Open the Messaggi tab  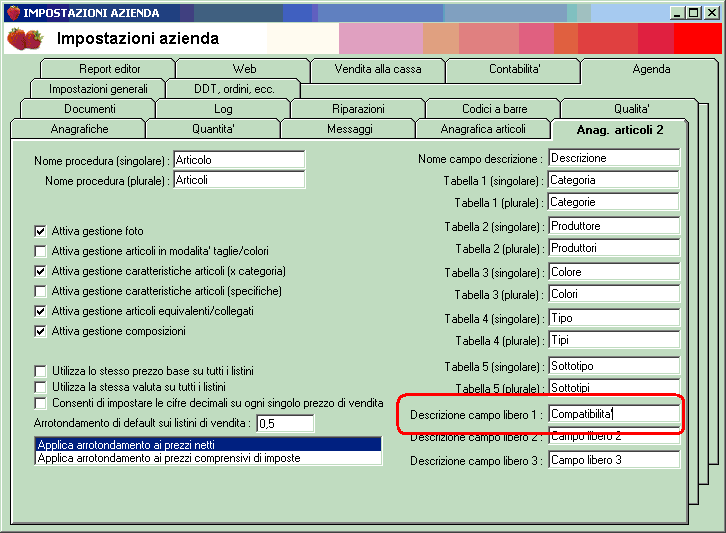tap(349, 129)
